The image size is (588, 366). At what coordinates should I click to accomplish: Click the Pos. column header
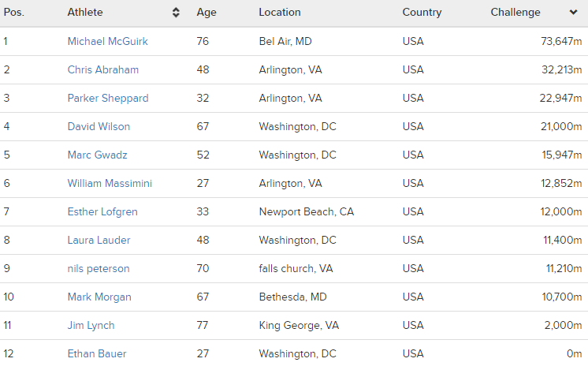pos(14,13)
